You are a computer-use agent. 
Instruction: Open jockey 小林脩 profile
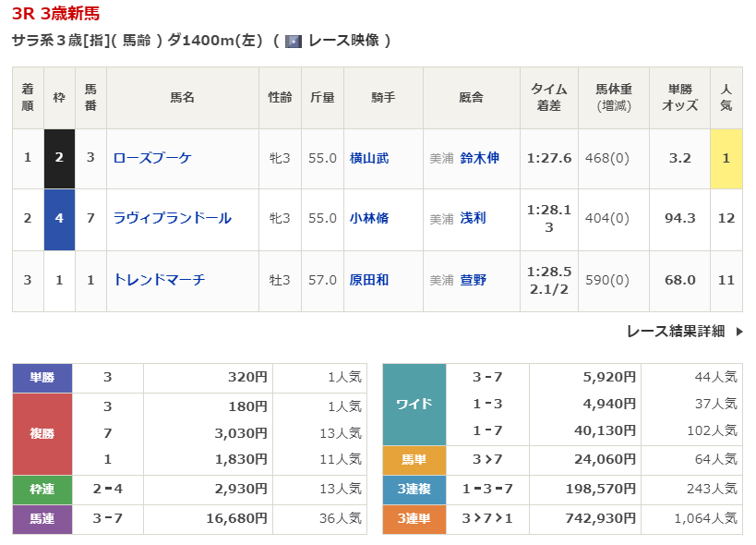coord(369,218)
